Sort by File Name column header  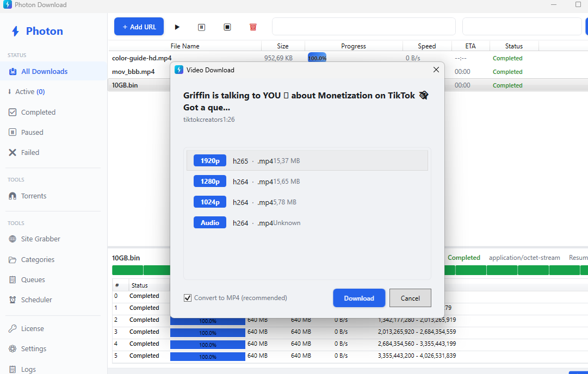pyautogui.click(x=185, y=46)
